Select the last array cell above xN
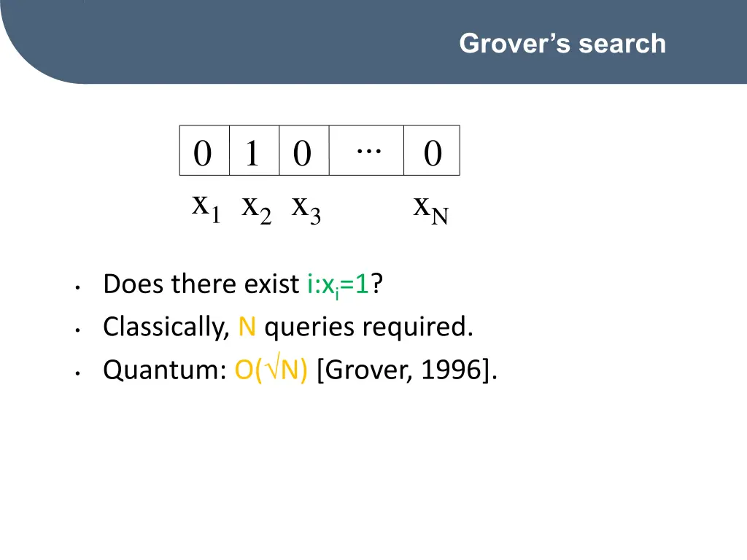The width and height of the screenshot is (747, 560). [x=432, y=151]
